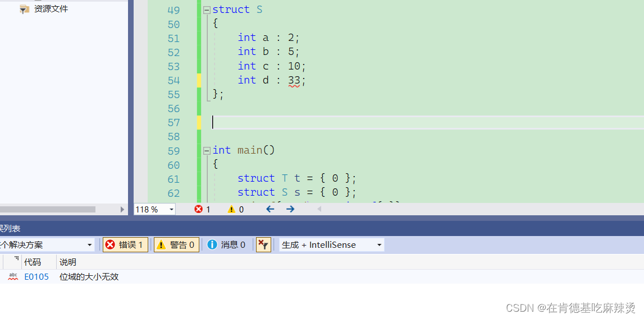The width and height of the screenshot is (644, 319).
Task: Click the 说明 column header
Action: point(68,262)
